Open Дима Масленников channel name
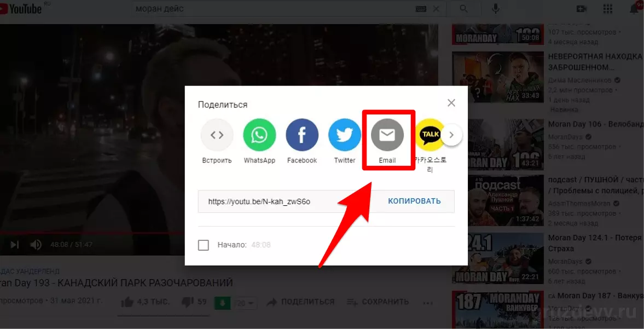Screen dimensions: 644x329 (x=580, y=80)
